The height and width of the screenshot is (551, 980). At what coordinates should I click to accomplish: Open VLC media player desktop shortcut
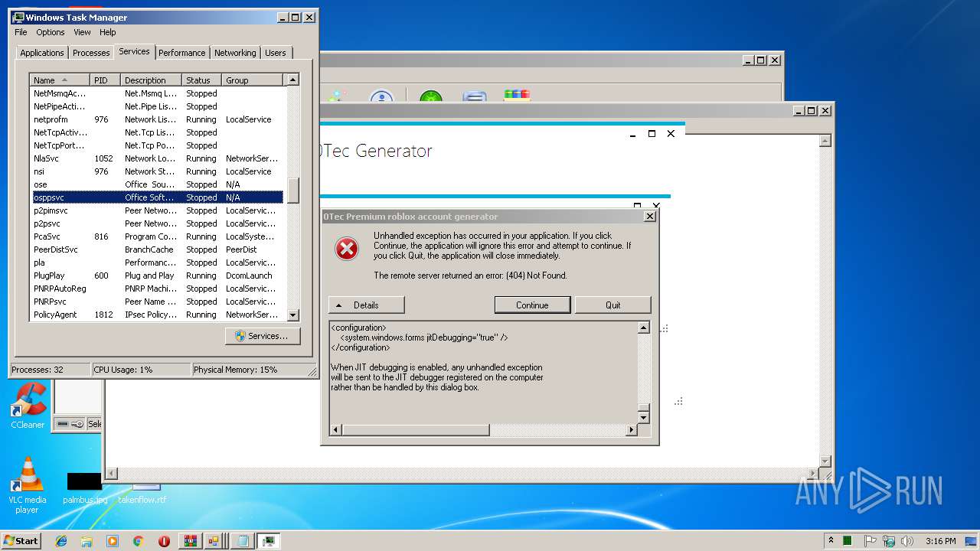click(28, 485)
